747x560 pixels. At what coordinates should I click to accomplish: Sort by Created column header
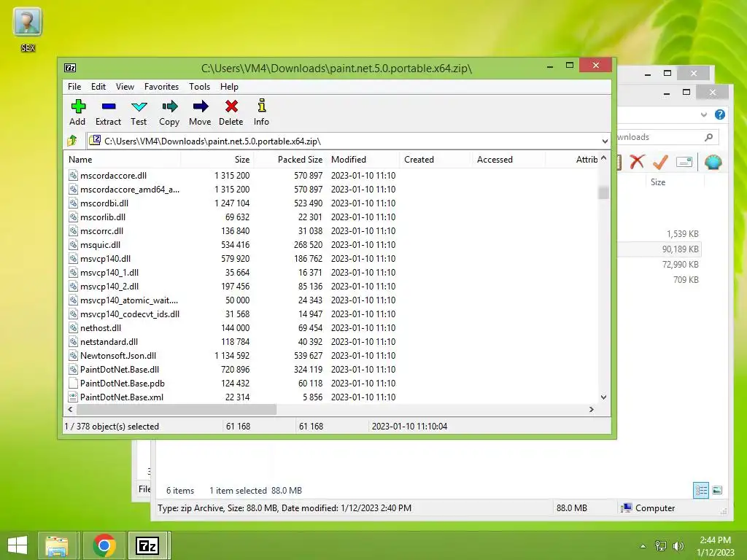[436, 160]
